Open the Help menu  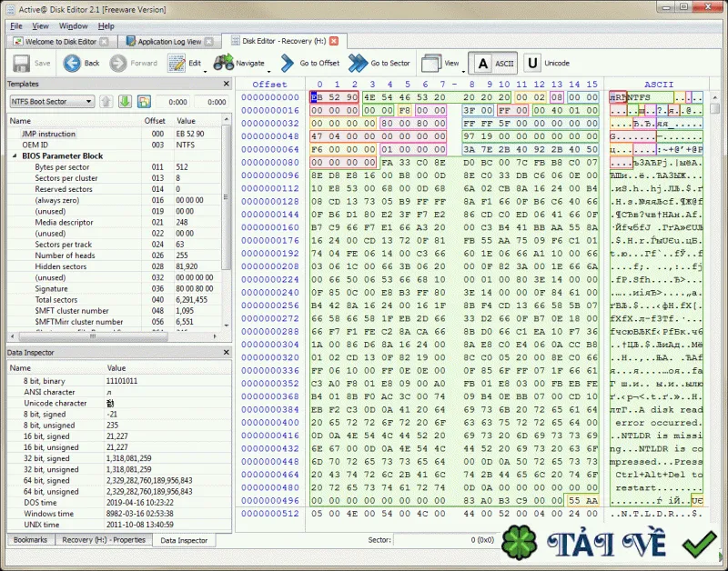pos(106,26)
